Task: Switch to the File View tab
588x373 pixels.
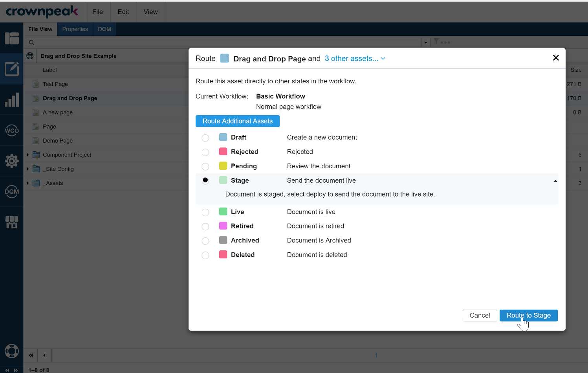Action: [x=40, y=29]
